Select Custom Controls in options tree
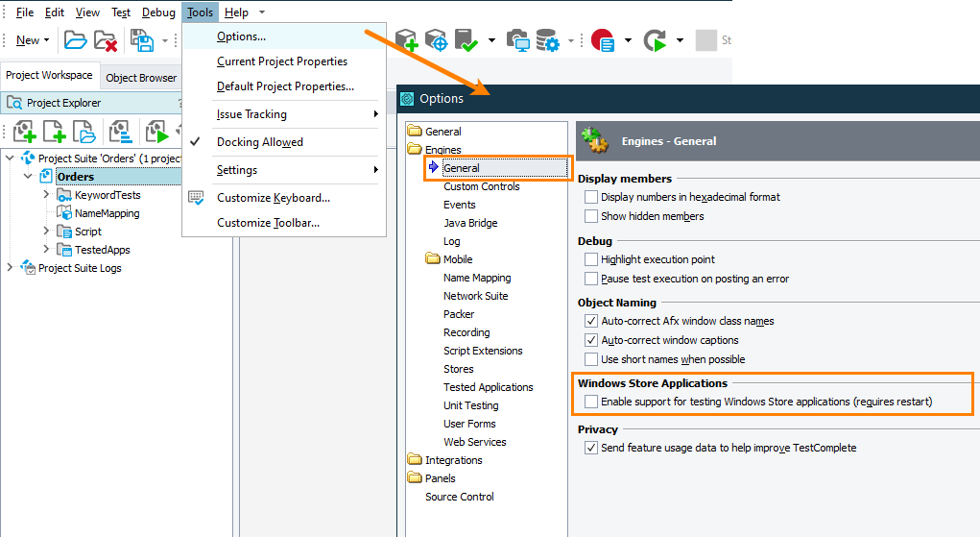Image resolution: width=980 pixels, height=537 pixels. click(481, 186)
